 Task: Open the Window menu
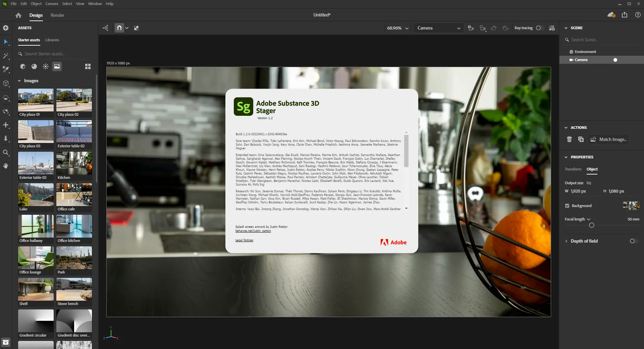coord(95,4)
